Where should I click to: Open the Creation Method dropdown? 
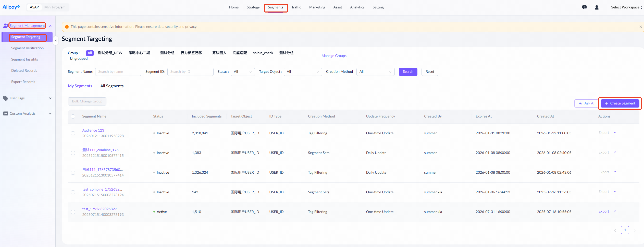click(x=375, y=72)
